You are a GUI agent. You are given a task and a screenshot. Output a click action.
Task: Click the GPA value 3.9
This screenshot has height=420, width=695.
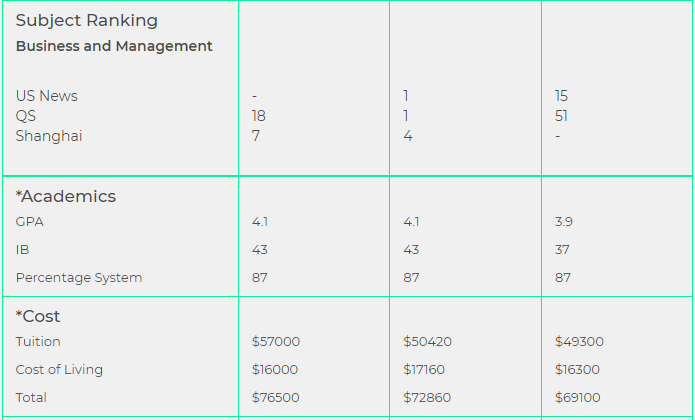[x=563, y=222]
